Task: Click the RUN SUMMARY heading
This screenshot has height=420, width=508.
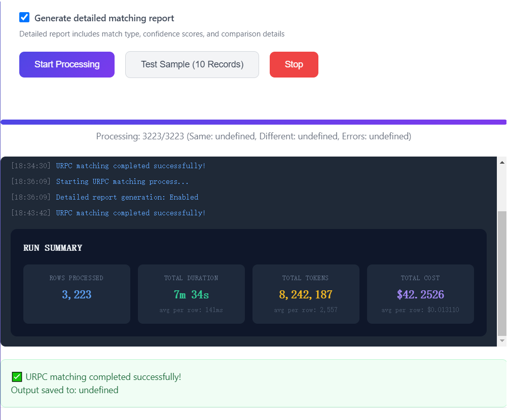Action: tap(53, 248)
